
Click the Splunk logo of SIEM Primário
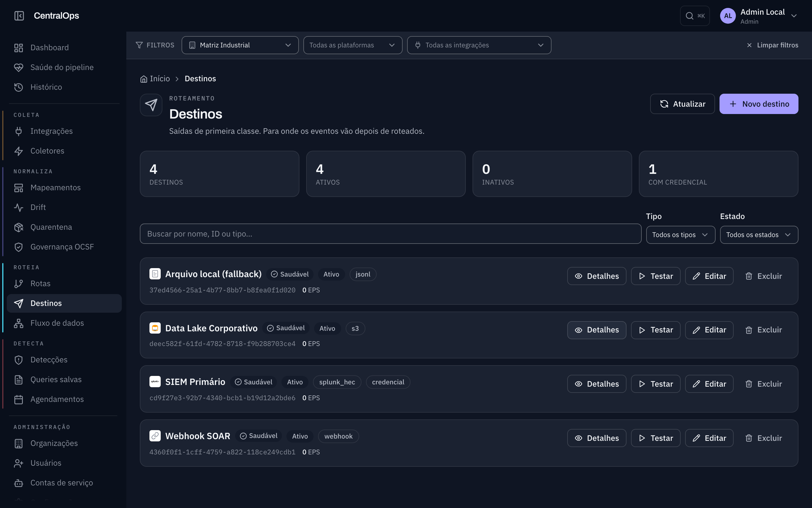(x=155, y=382)
